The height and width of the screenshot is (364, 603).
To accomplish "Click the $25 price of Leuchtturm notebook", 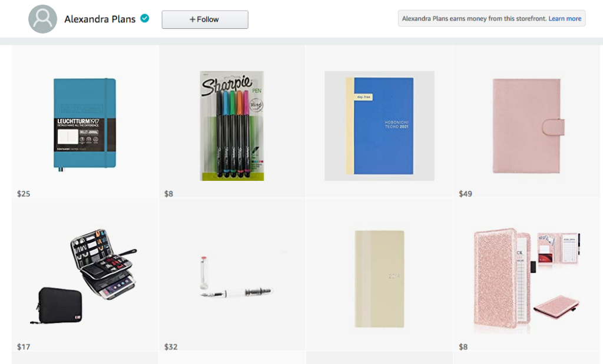I will (x=24, y=194).
